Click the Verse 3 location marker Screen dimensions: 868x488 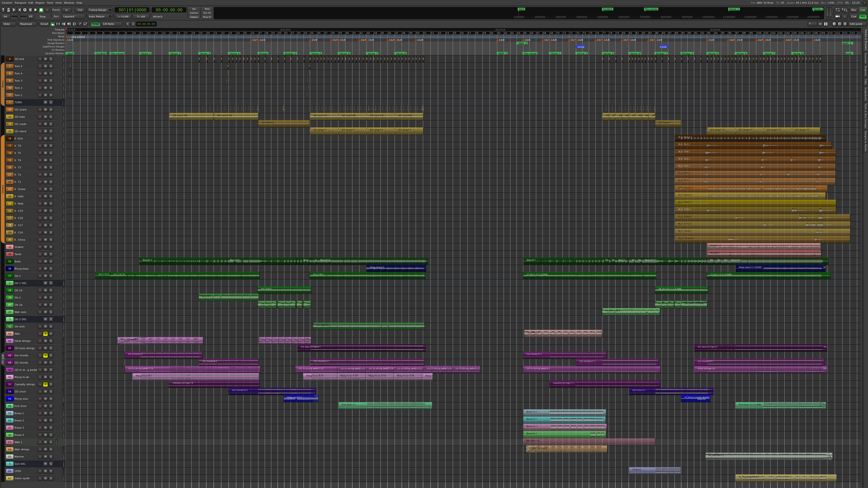point(205,53)
